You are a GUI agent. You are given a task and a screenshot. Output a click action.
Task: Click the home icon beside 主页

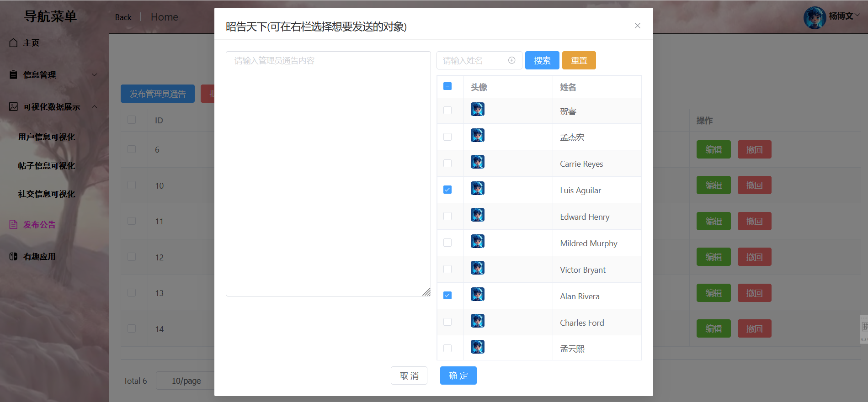point(13,42)
